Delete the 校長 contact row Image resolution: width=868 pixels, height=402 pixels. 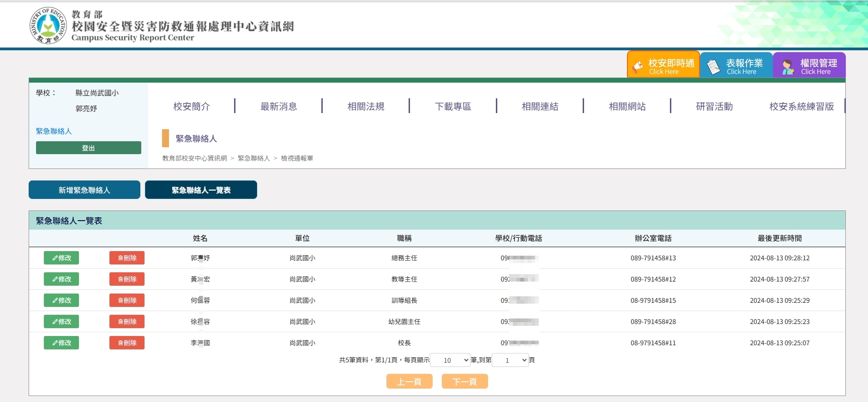(127, 343)
